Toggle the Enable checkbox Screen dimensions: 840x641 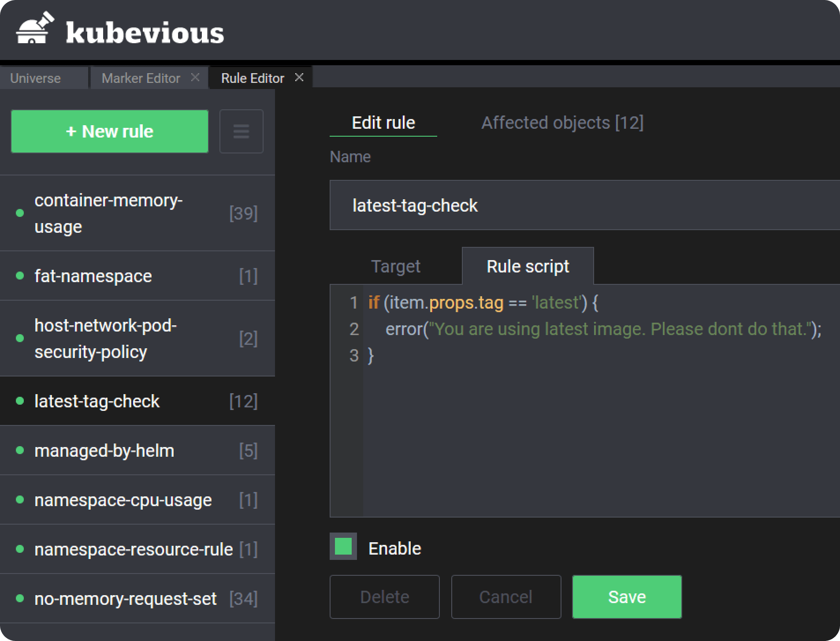(x=343, y=546)
